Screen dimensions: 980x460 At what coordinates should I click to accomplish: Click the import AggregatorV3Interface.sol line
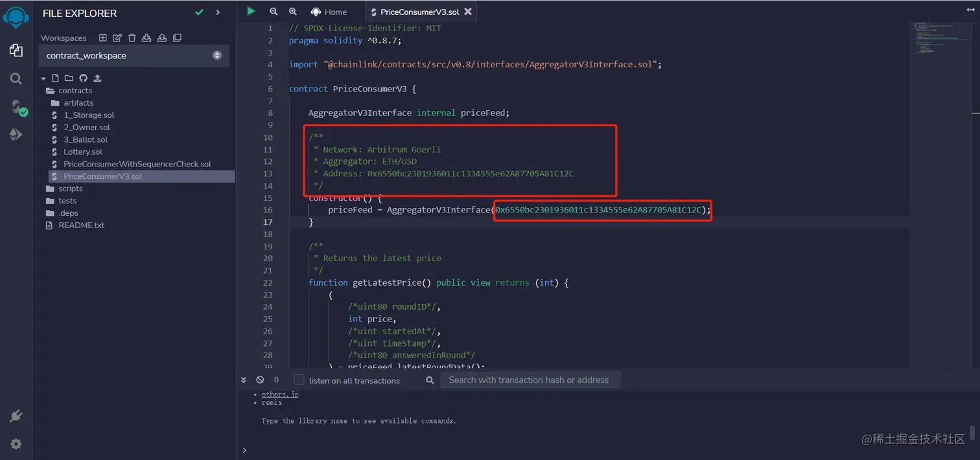[x=475, y=64]
